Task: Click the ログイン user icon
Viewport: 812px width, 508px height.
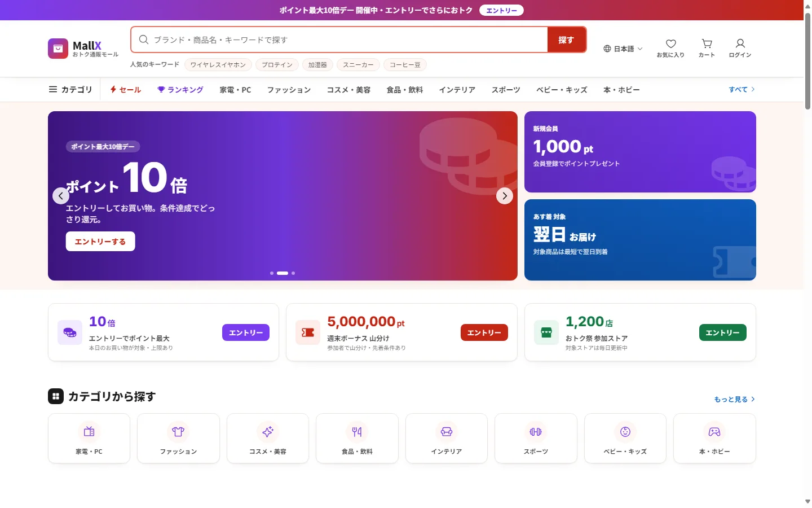Action: (740, 43)
